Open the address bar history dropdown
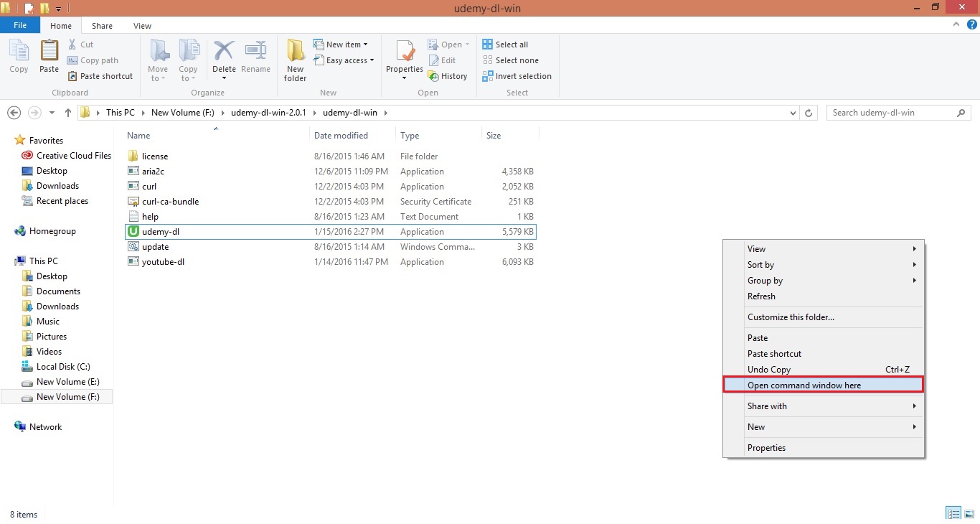 tap(793, 113)
